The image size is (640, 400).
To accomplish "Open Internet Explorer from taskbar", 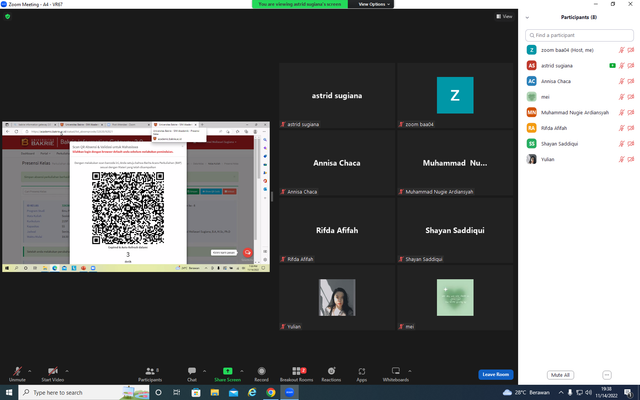I will click(252, 392).
